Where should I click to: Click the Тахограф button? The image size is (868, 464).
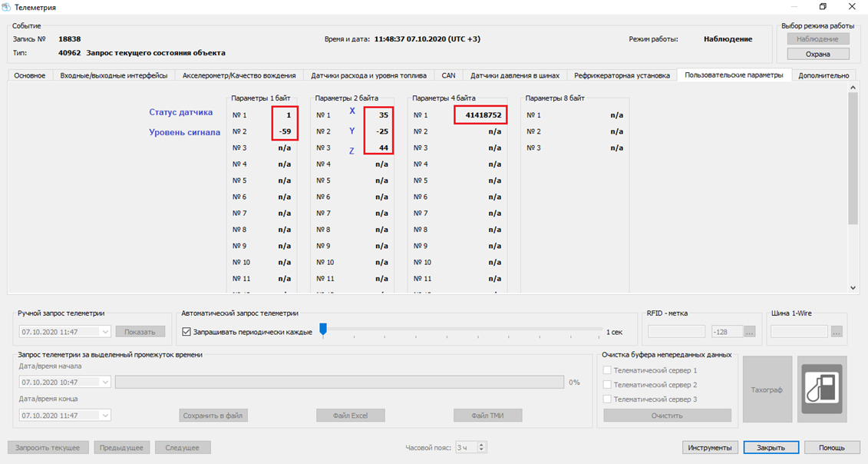tap(767, 389)
